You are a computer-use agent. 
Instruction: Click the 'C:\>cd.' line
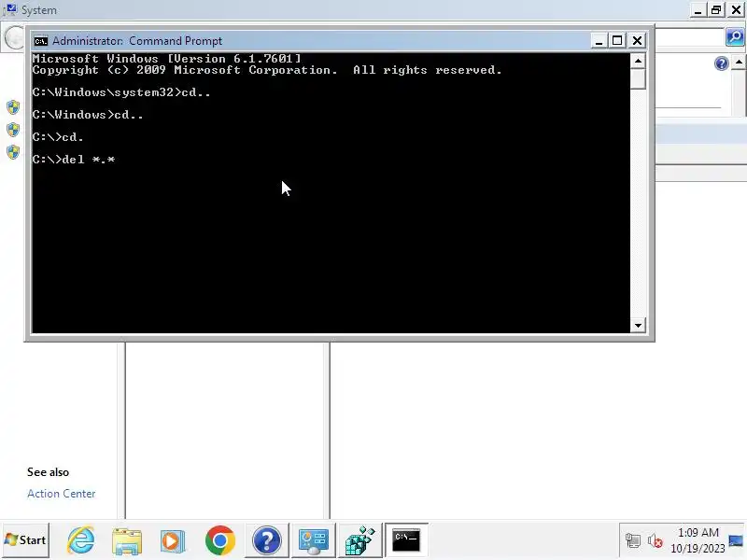point(58,137)
